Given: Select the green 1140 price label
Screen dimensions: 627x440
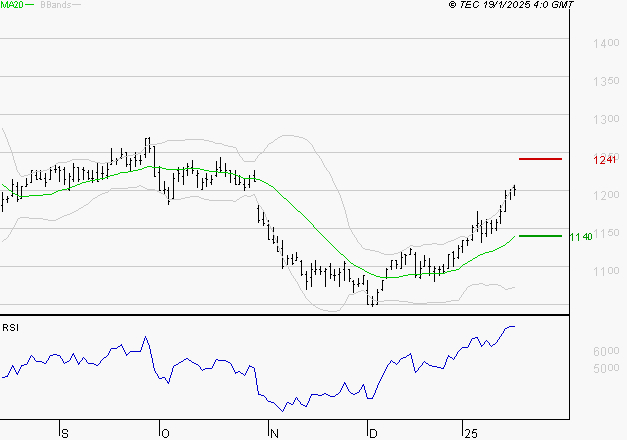Looking at the screenshot, I should [579, 237].
